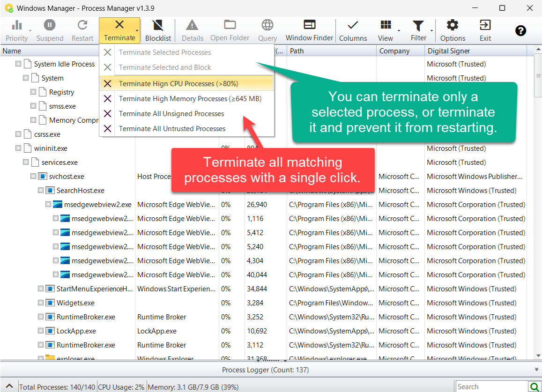Select Terminate High CPU Processes
The height and width of the screenshot is (392, 542).
tap(187, 84)
